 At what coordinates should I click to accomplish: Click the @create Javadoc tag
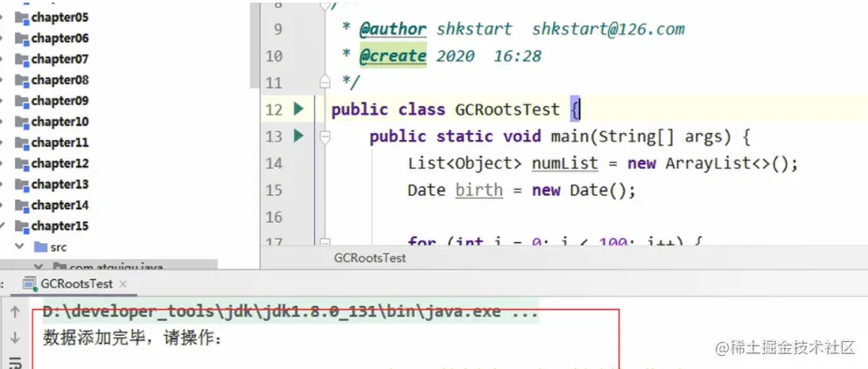393,56
